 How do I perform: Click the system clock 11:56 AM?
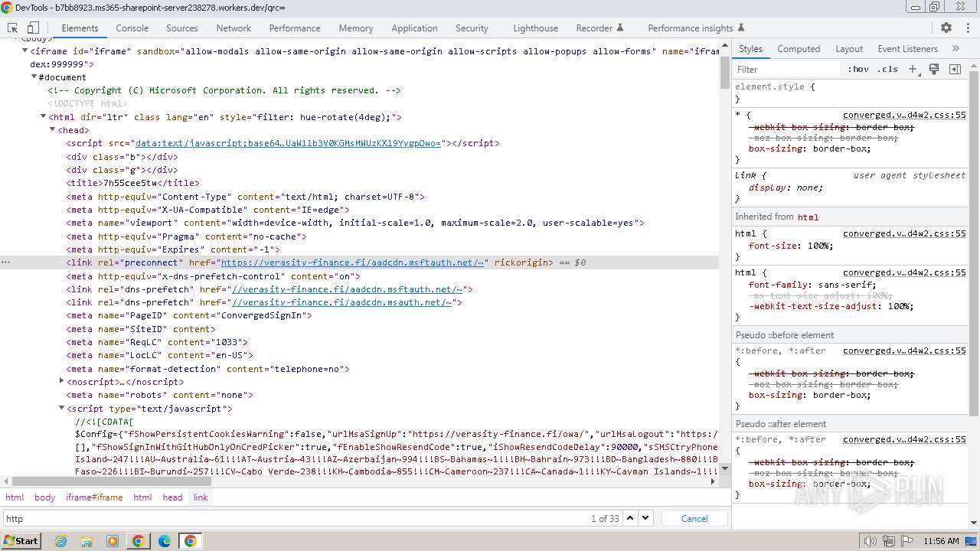coord(941,541)
